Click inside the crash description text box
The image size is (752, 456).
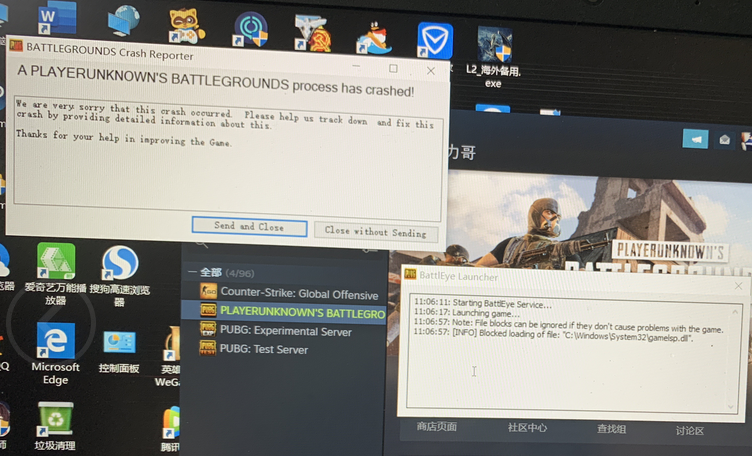tap(228, 158)
